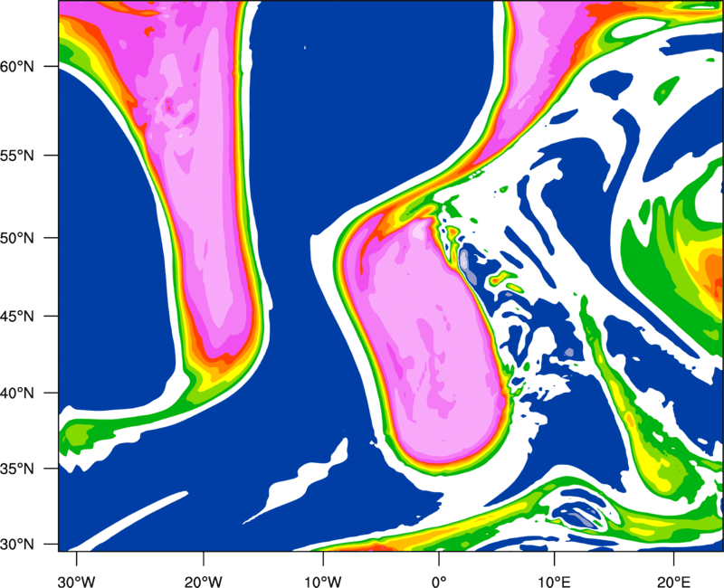Click the 20°E longitude label
Screen dimensions: 724x588
(x=673, y=582)
